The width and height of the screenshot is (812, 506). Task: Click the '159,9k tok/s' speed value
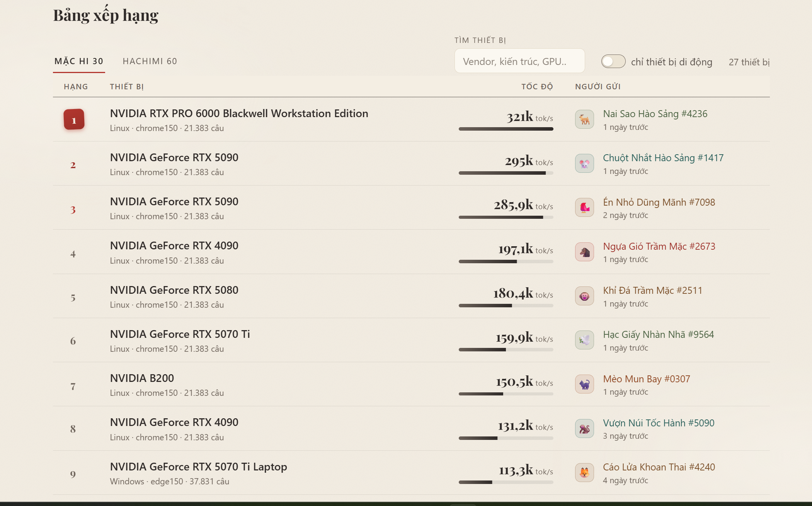tap(524, 338)
